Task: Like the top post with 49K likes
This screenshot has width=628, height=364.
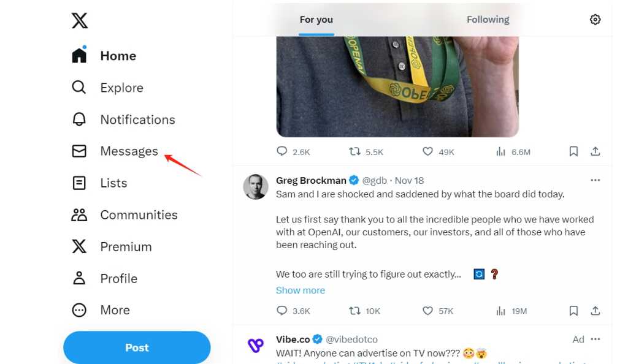Action: pos(428,151)
